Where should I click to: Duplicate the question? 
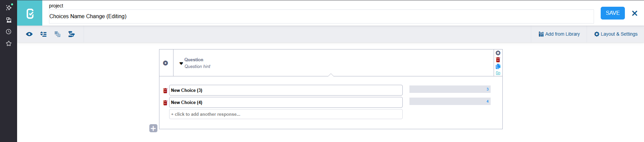498,66
